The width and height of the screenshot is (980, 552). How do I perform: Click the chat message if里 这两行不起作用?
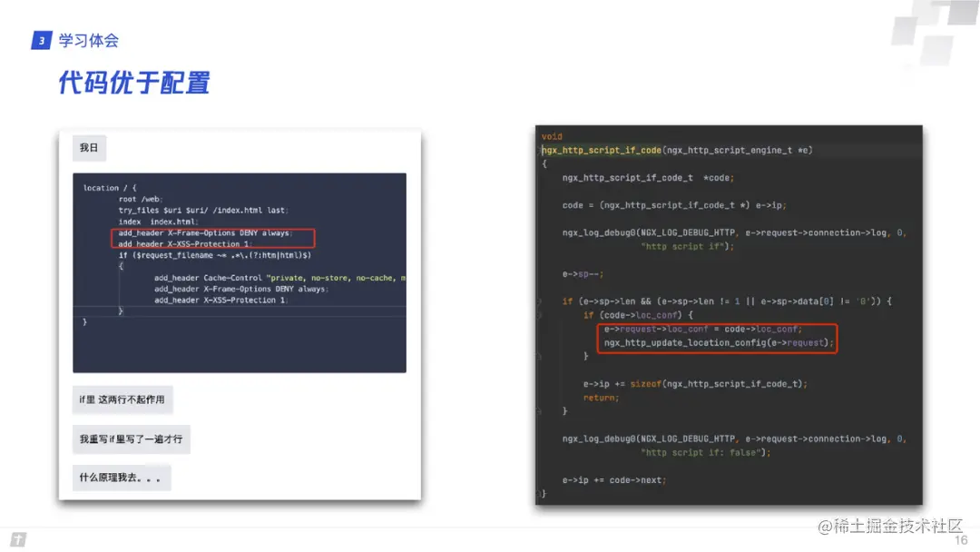[x=122, y=399]
